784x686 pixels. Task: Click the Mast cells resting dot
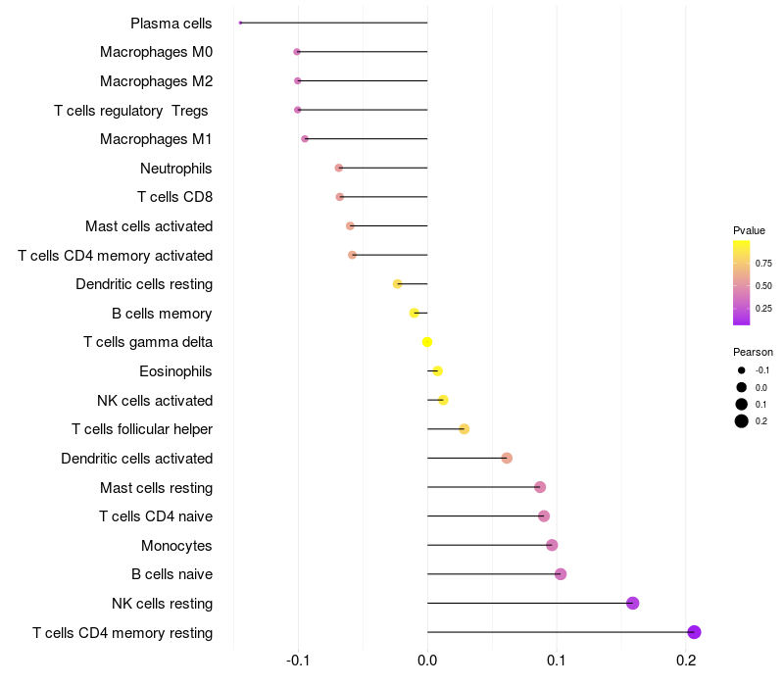point(540,487)
